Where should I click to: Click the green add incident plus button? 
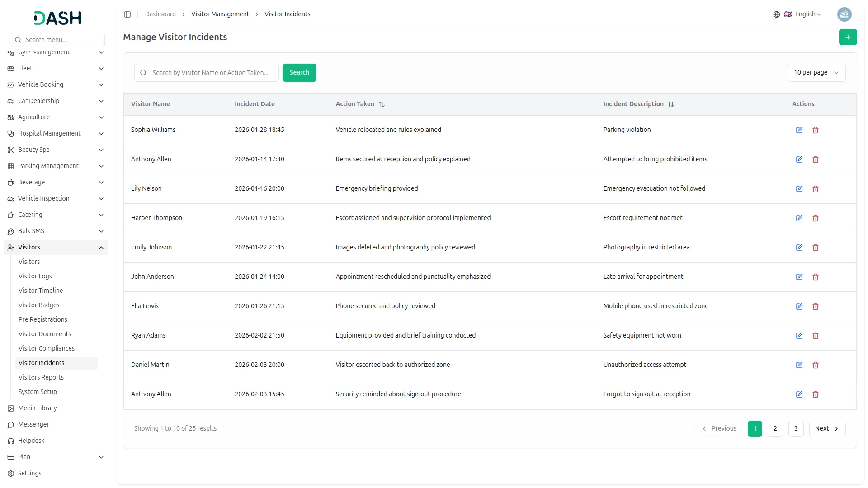coord(848,37)
